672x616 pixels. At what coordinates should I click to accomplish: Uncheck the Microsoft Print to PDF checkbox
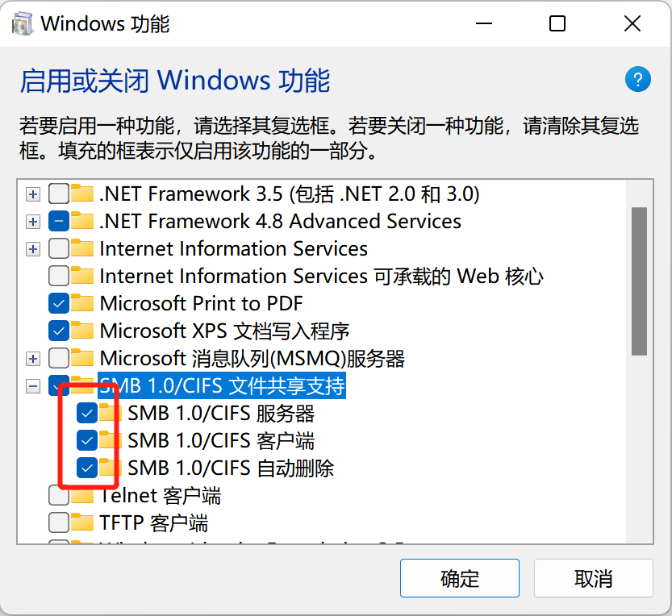click(x=59, y=304)
